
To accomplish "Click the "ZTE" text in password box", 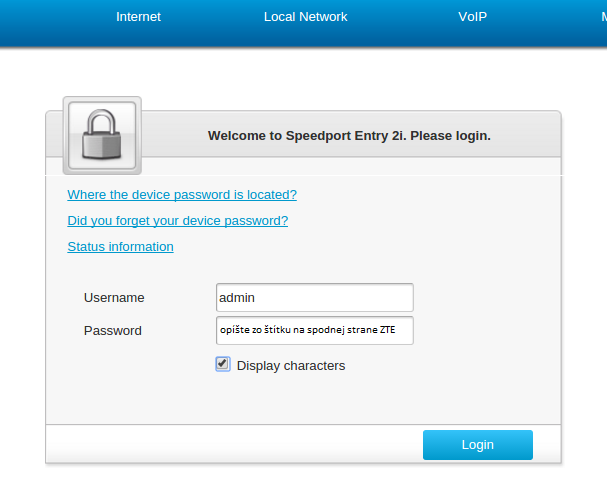I will click(x=388, y=330).
